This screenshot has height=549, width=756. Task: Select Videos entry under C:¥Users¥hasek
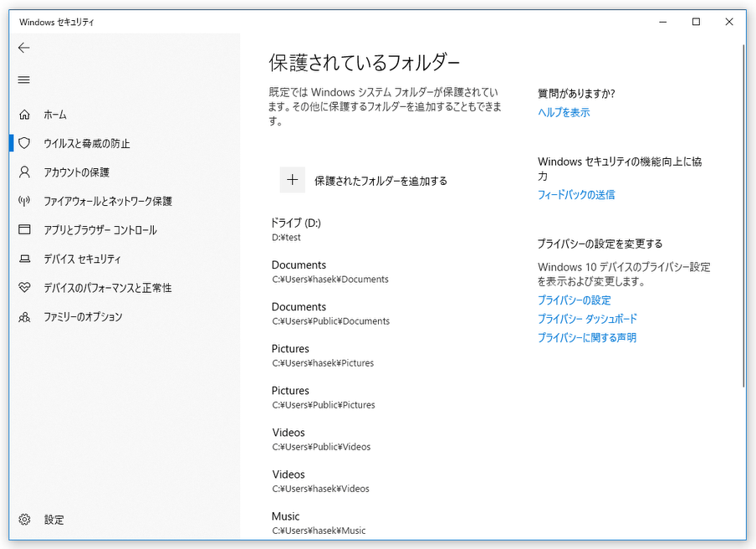320,481
